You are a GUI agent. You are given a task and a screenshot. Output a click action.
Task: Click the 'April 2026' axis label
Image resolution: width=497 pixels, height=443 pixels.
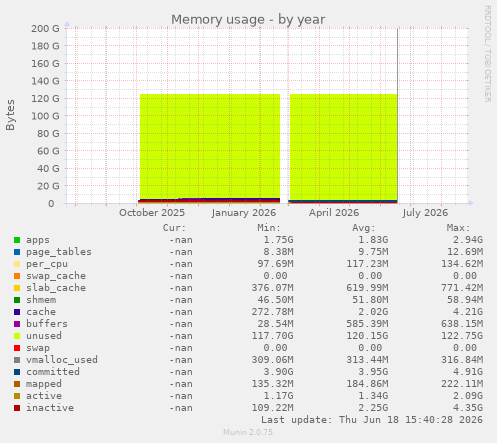pos(334,213)
